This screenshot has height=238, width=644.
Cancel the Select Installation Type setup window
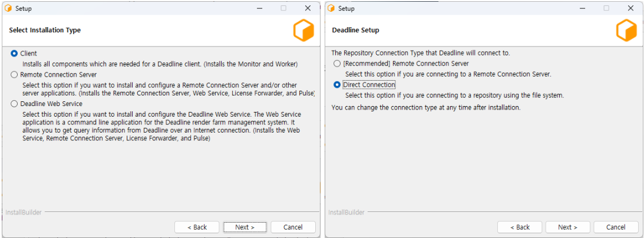click(293, 227)
